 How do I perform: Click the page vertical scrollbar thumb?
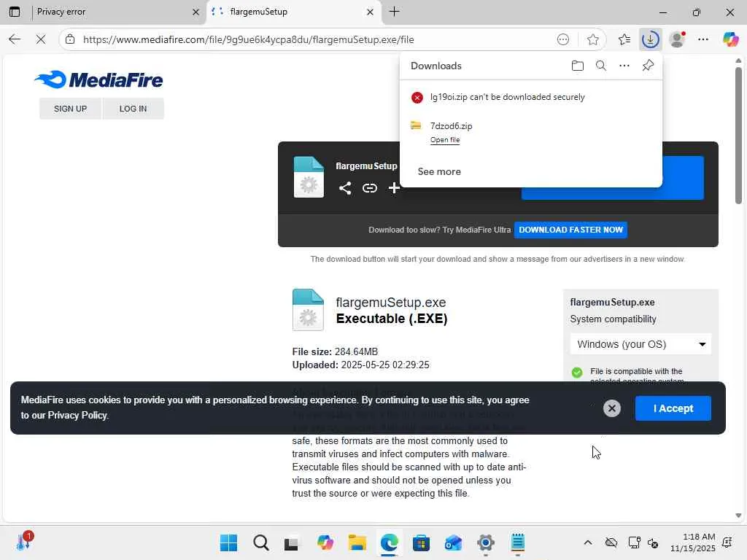738,136
